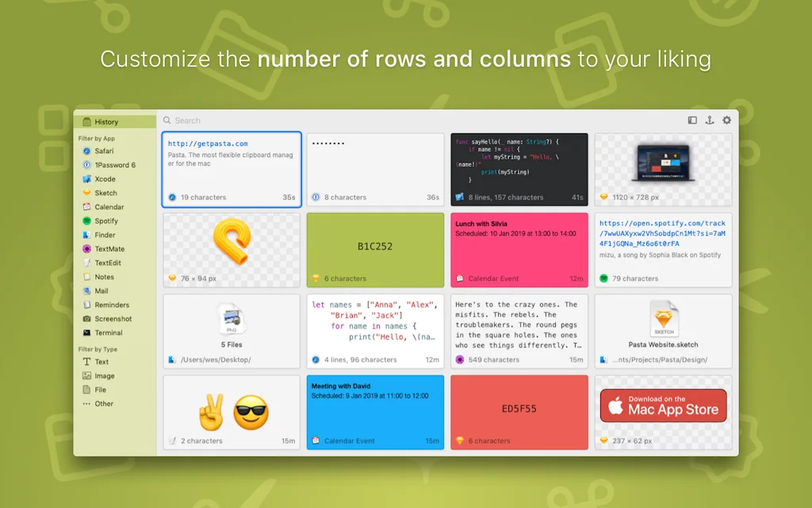Image resolution: width=812 pixels, height=508 pixels.
Task: Filter by Sketch app icon
Action: click(87, 193)
